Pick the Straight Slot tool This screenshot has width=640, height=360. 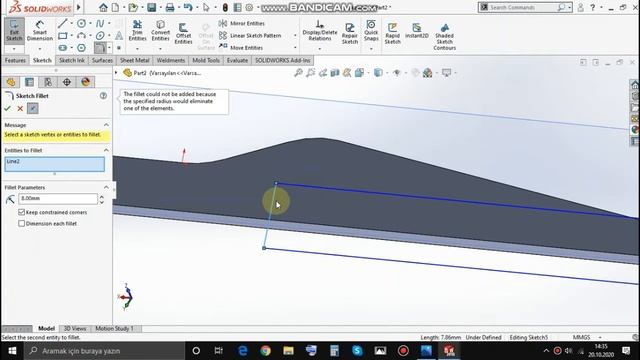coord(62,48)
